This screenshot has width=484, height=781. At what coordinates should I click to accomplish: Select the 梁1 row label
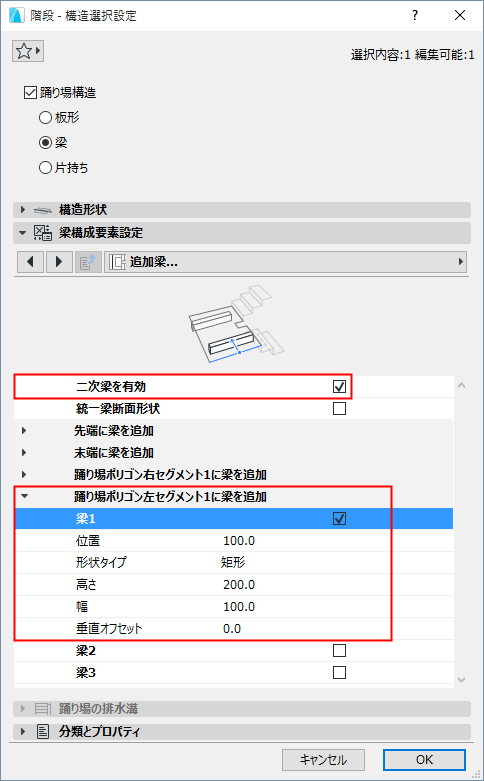[x=85, y=519]
